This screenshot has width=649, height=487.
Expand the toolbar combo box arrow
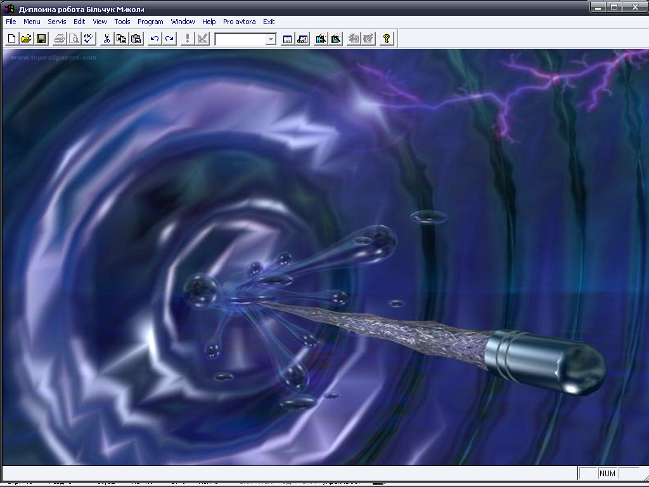pyautogui.click(x=270, y=39)
